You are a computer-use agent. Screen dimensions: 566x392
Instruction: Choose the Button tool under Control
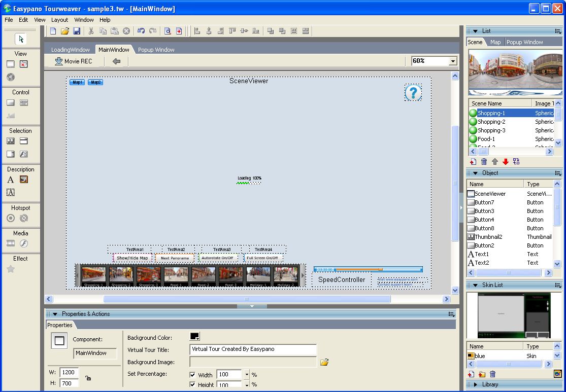pyautogui.click(x=11, y=103)
